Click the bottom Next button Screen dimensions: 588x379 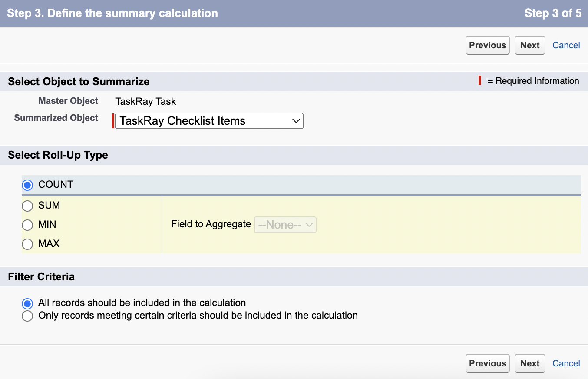(530, 363)
